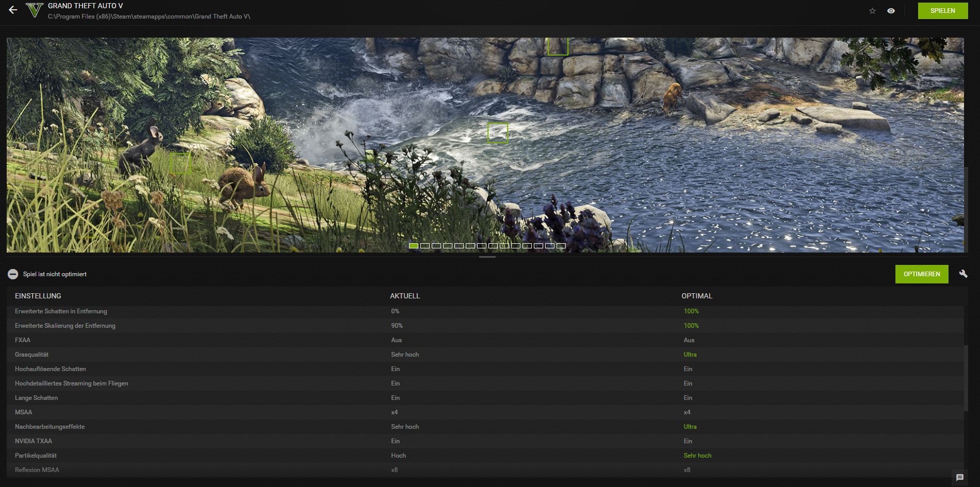Viewport: 980px width, 487px height.
Task: Select the 'NVIDIA TXAA' setting
Action: click(34, 441)
